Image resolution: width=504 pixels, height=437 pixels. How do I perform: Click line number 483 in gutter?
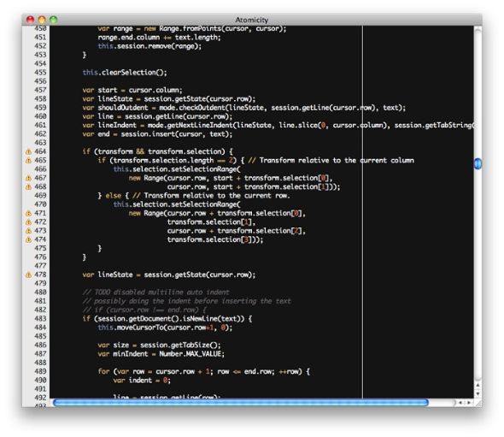[40, 319]
